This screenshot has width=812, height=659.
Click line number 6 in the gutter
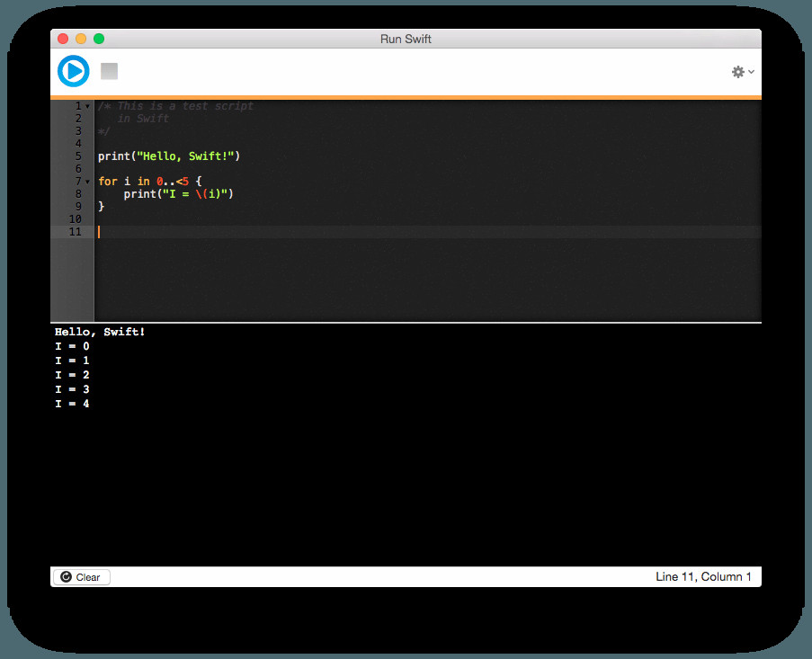[79, 169]
